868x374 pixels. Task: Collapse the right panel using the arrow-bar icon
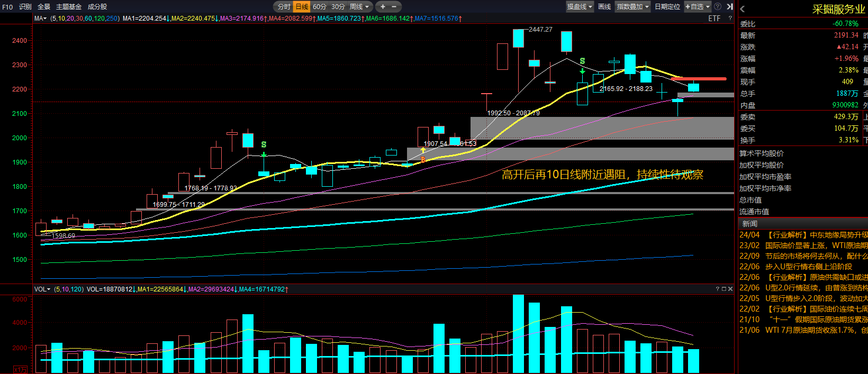[730, 7]
